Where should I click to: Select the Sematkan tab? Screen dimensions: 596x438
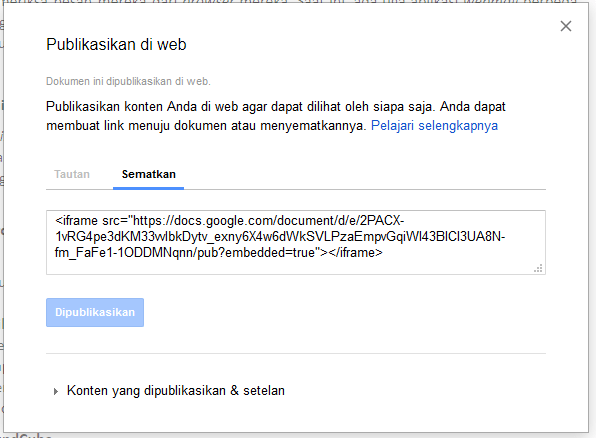149,174
